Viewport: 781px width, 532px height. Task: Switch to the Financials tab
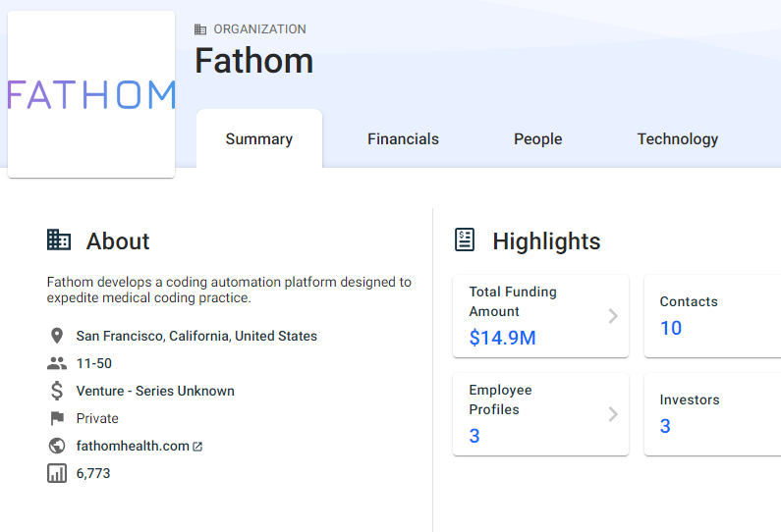403,139
